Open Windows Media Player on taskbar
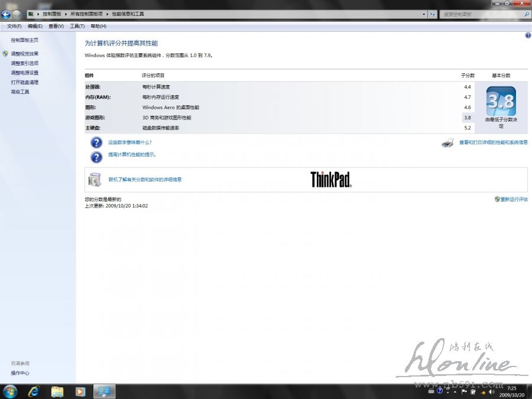The image size is (532, 399). (80, 392)
